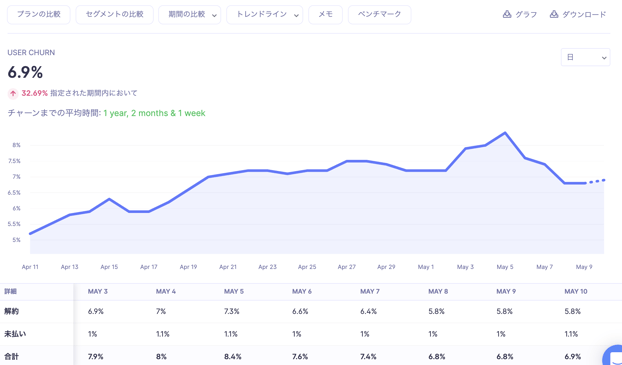The height and width of the screenshot is (365, 622).
Task: Click the 32.69% change value
Action: coord(35,93)
